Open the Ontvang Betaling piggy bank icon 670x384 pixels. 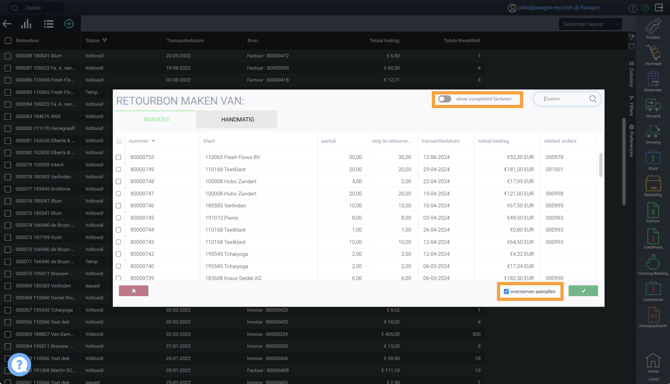pos(652,263)
